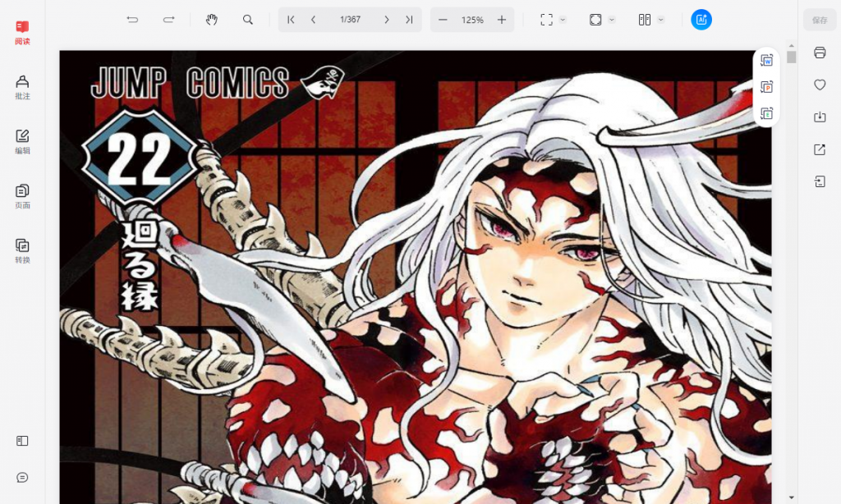
Task: Print the document using printer icon
Action: click(820, 53)
